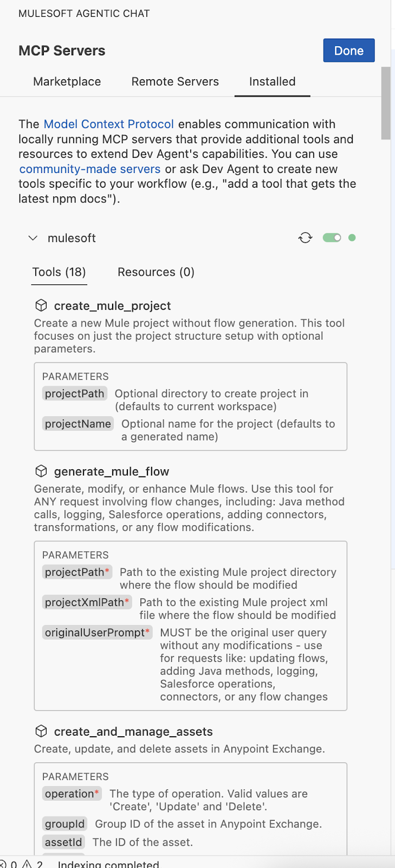
Task: Disable the mulesoft MCP server toggle
Action: click(332, 237)
